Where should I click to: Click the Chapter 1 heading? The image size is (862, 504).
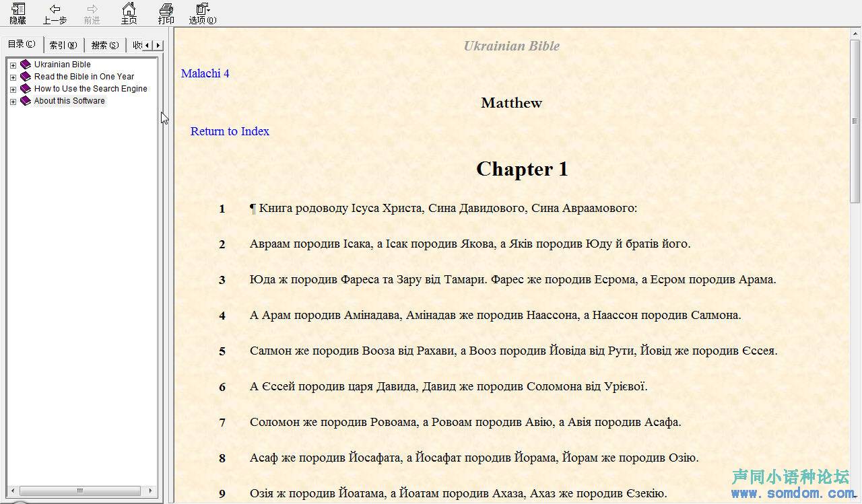click(x=522, y=169)
